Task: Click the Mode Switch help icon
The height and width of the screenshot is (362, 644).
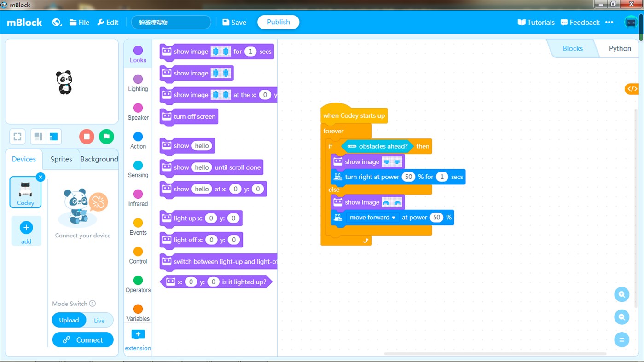Action: pos(93,304)
